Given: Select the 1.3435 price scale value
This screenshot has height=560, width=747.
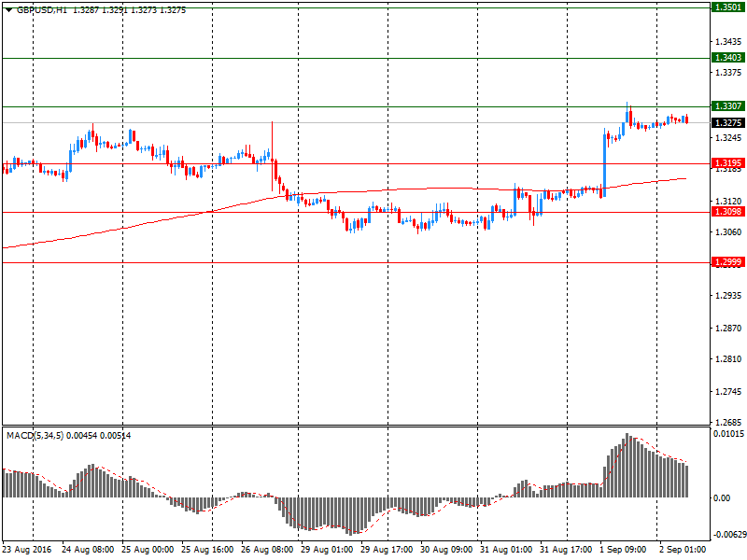Looking at the screenshot, I should coord(728,42).
